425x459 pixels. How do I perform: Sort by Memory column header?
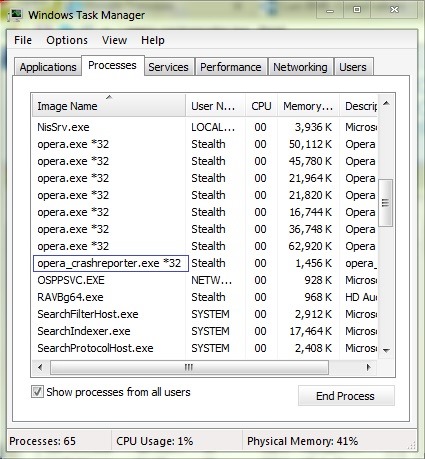(308, 106)
